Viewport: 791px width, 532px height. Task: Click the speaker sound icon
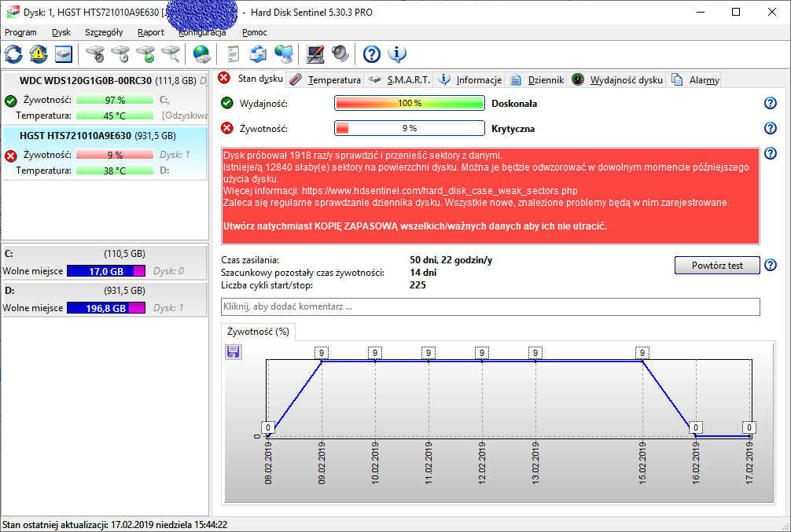coord(340,54)
